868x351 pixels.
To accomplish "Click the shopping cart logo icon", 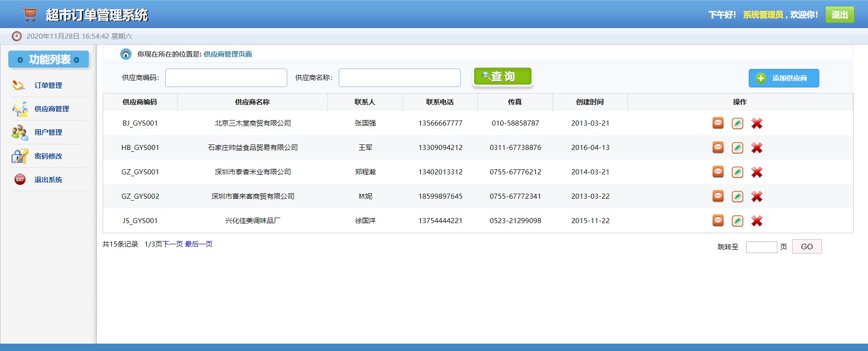I will pos(29,14).
